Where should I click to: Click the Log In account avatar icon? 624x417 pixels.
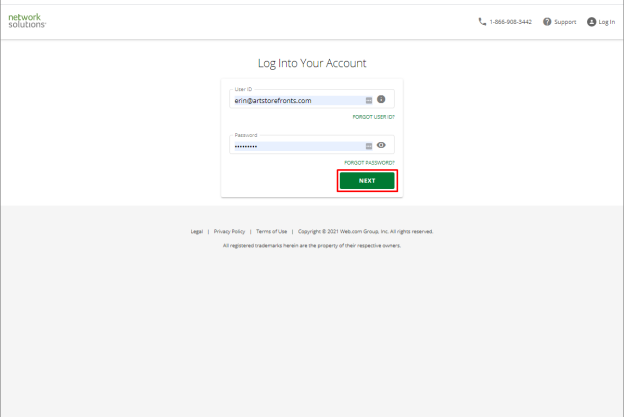click(591, 21)
